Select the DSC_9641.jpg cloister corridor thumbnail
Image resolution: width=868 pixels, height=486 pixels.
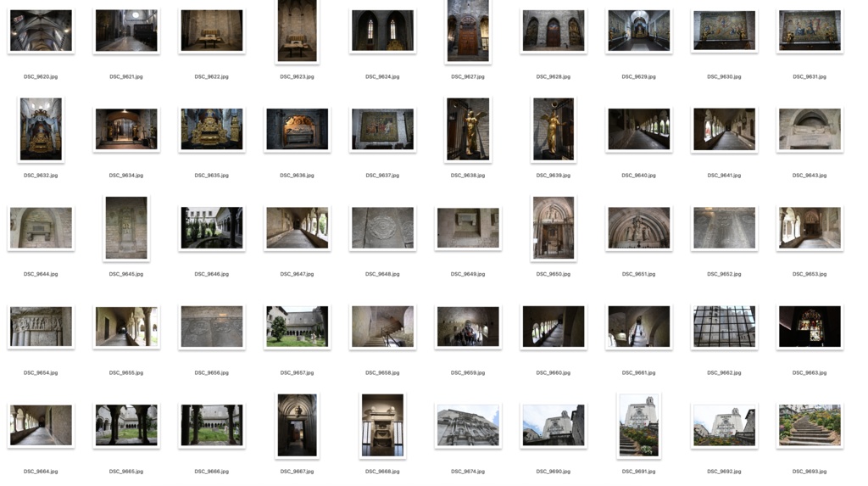724,129
